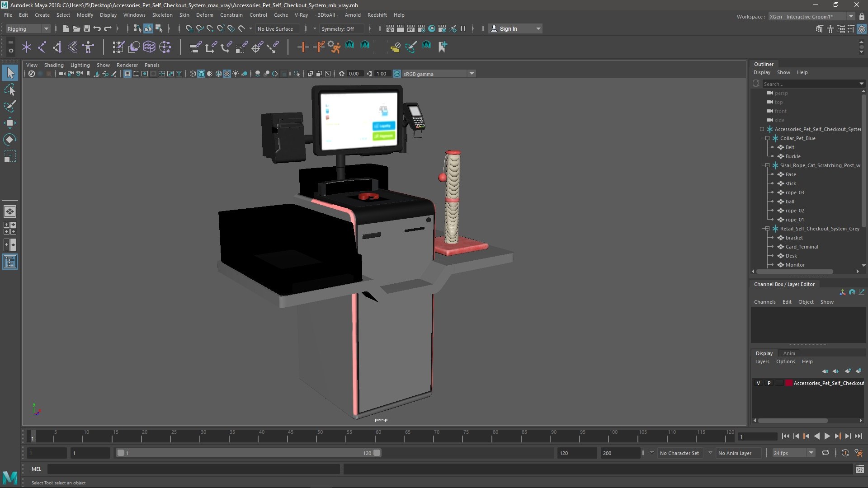Collapse Retail_Self_Checkout_System_Grey group

click(x=767, y=229)
